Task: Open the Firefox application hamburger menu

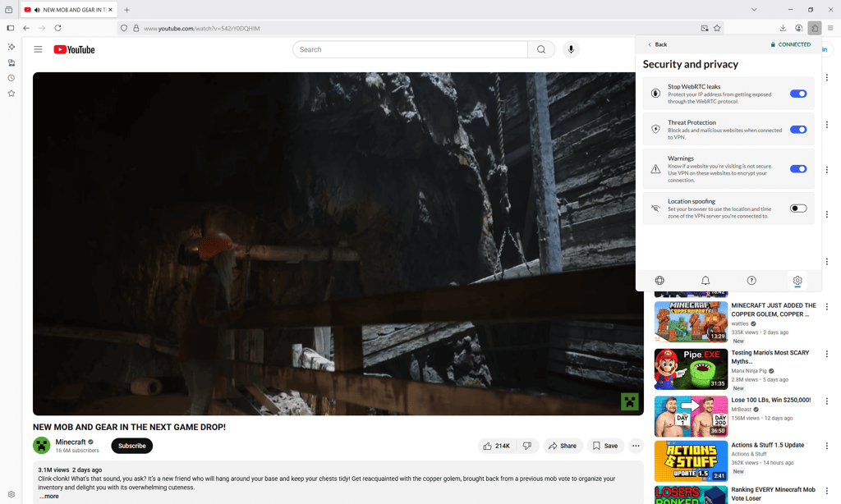Action: (x=830, y=28)
